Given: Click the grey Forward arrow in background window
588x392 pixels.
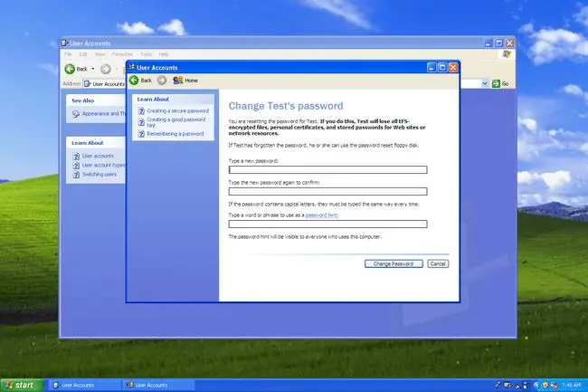Looking at the screenshot, I should click(106, 69).
